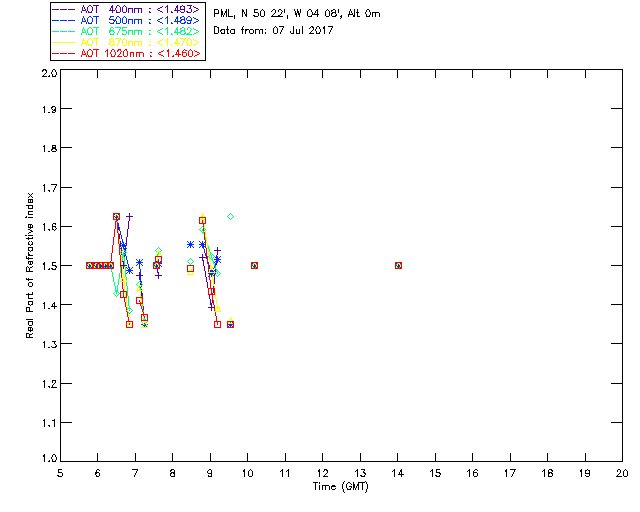Click the AOT 1020nm <1.460> legend entry

[x=126, y=53]
